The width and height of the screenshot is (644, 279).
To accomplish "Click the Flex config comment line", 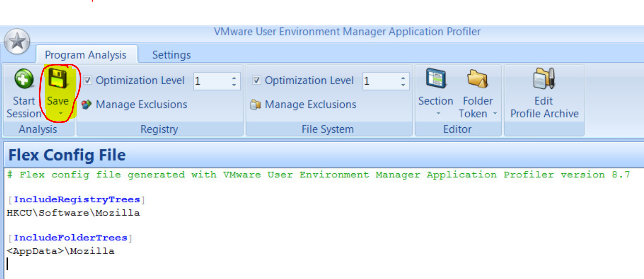I will 318,175.
